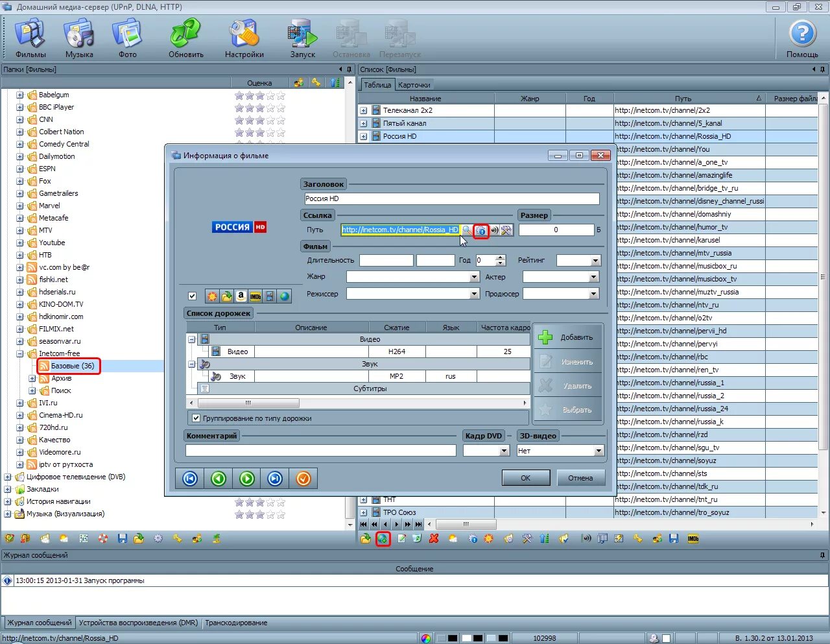
Task: Click the first-record navigation button in dialog
Action: pos(190,479)
